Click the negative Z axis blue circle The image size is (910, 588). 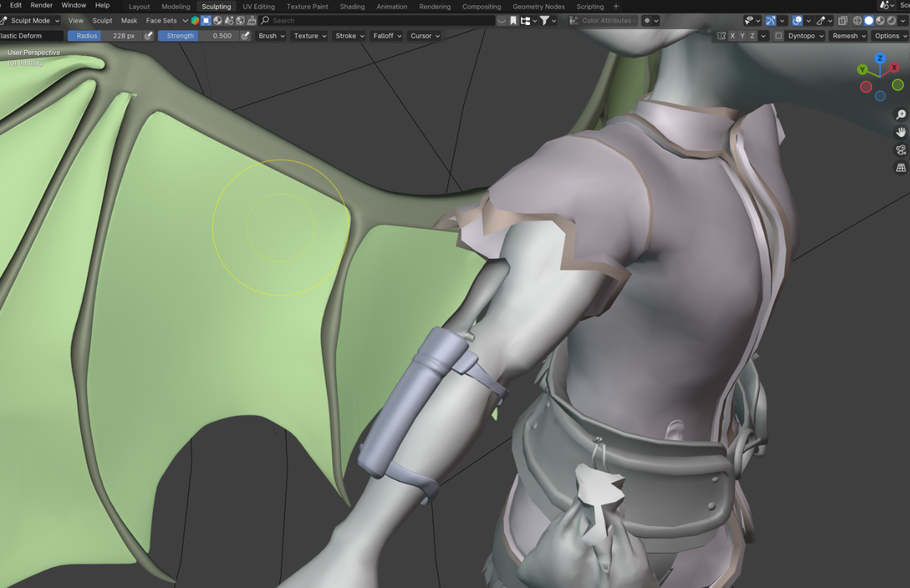tap(880, 96)
